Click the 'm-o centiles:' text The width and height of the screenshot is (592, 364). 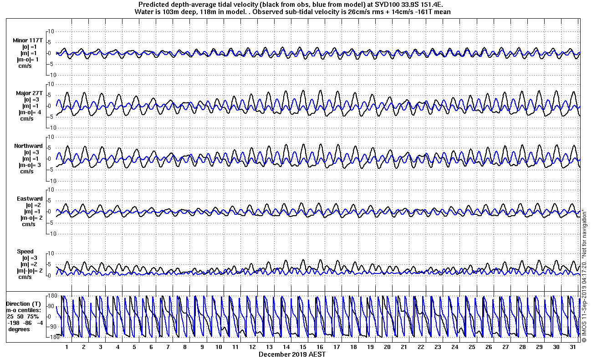24,310
